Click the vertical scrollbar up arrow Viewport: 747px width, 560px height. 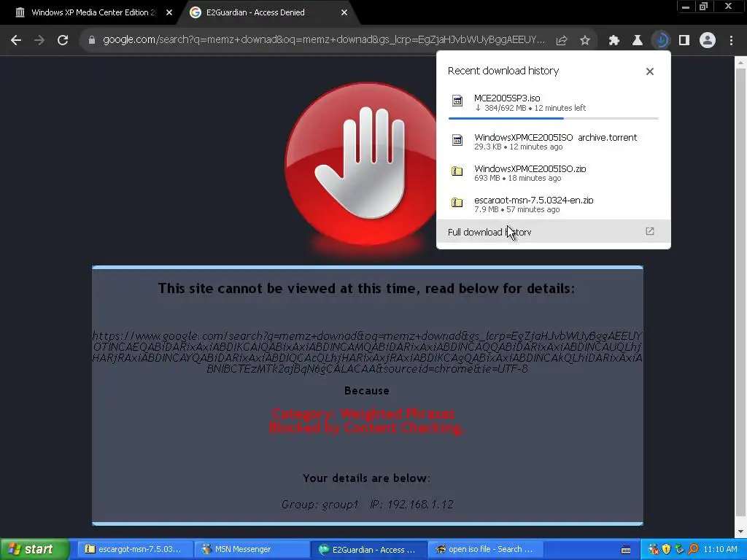741,63
